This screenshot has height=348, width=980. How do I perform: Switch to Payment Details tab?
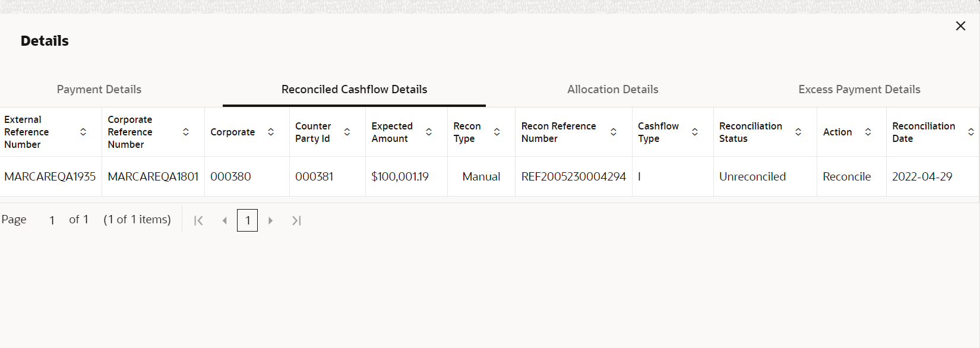(x=99, y=90)
